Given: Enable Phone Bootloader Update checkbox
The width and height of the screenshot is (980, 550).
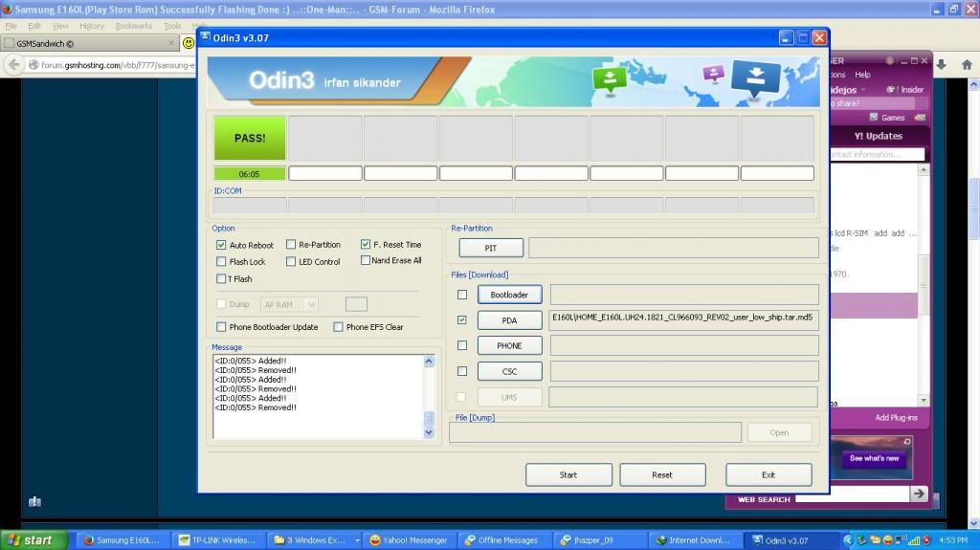Looking at the screenshot, I should click(x=221, y=327).
